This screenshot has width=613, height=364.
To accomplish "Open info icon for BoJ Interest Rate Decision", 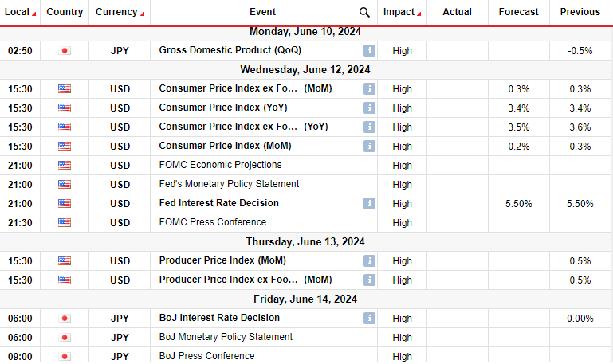I will 369,319.
